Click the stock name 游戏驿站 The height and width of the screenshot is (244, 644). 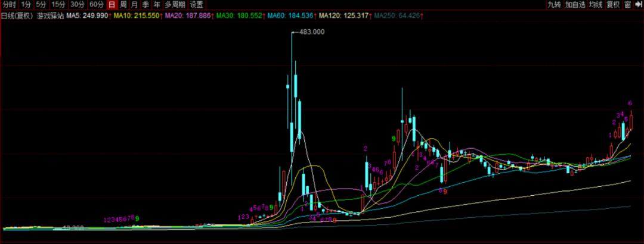point(51,16)
